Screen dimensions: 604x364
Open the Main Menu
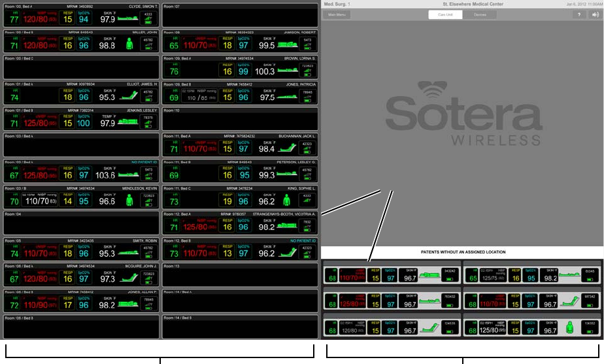point(337,14)
